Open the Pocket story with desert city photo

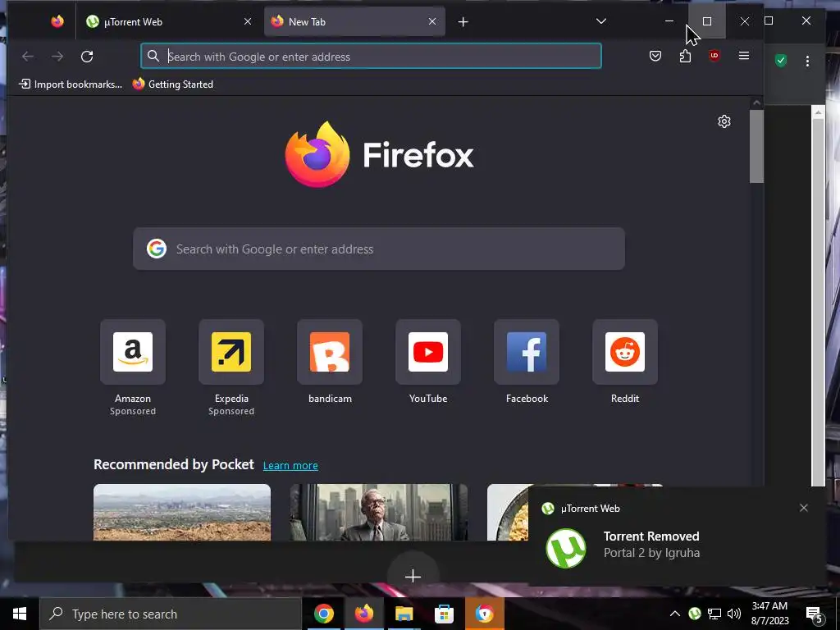(182, 512)
